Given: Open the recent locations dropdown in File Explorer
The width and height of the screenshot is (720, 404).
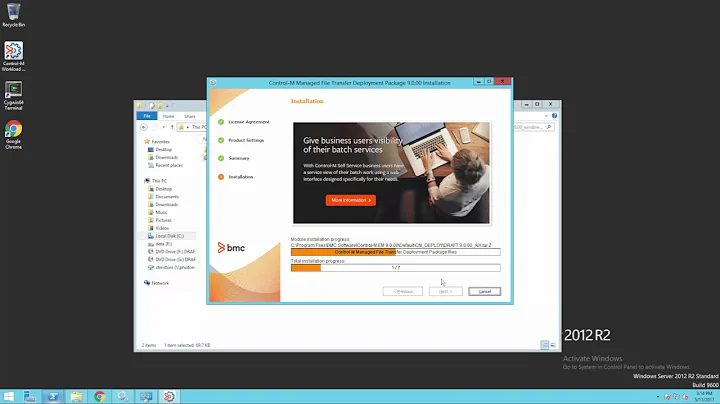Looking at the screenshot, I should coord(163,127).
